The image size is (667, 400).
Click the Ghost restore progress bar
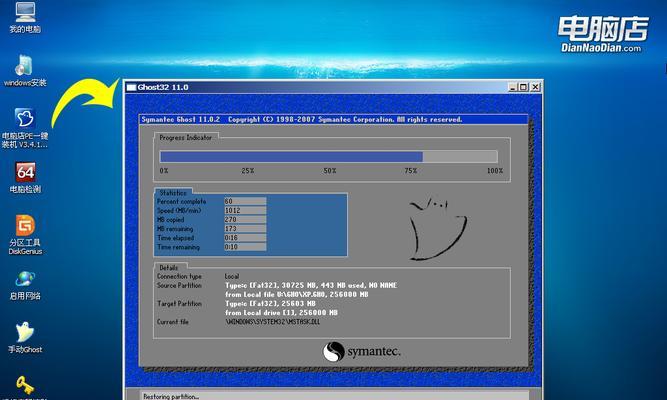point(328,157)
